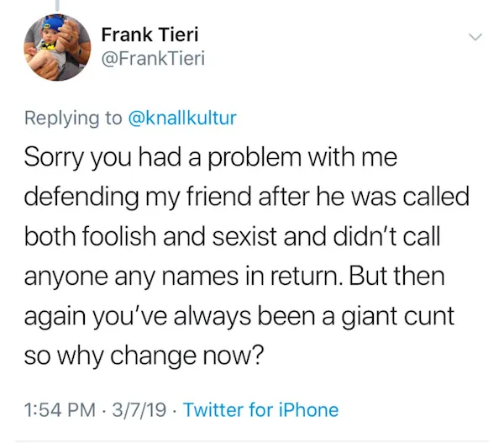This screenshot has height=443, width=504.
Task: Open the 'Twitter for iPhone' source link
Action: pos(260,409)
